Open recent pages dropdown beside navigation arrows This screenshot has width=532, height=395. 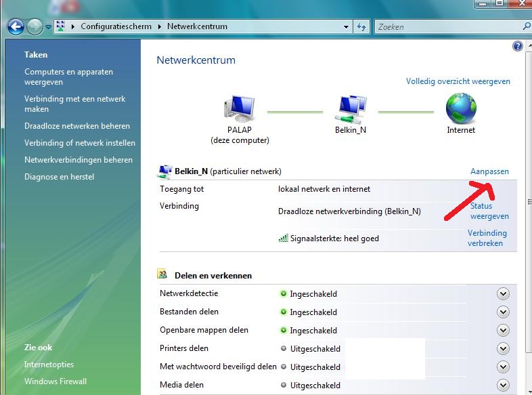coord(48,27)
